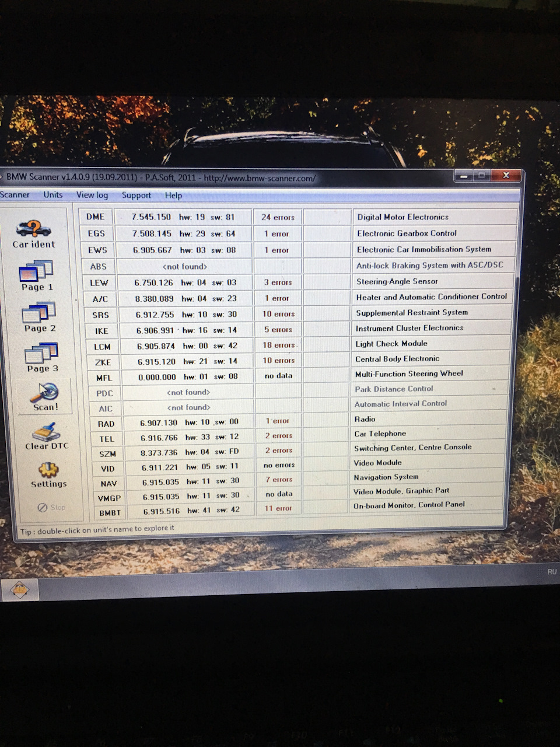Click the '18 errors' cell for LCM

[x=279, y=345]
